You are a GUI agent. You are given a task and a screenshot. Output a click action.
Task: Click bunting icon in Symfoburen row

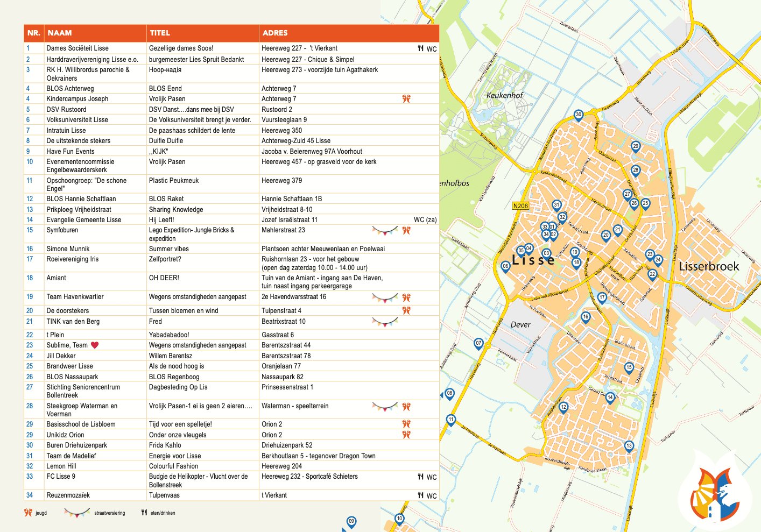click(385, 231)
